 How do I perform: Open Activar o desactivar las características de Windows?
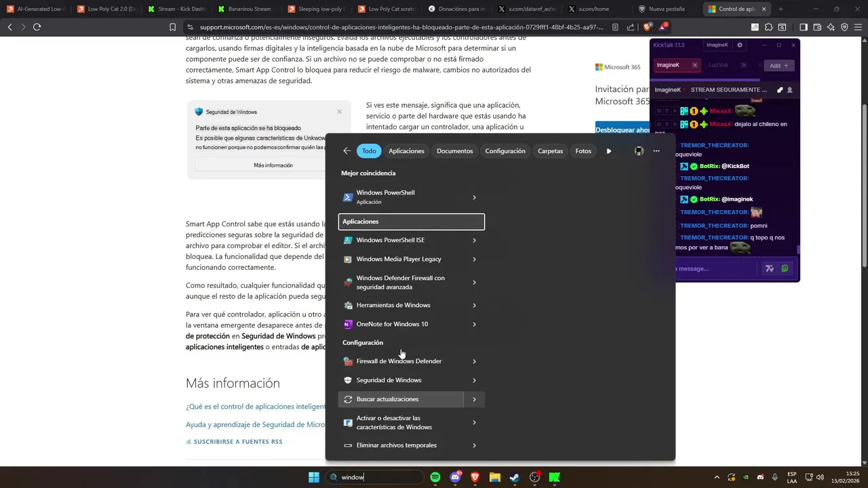point(401,422)
